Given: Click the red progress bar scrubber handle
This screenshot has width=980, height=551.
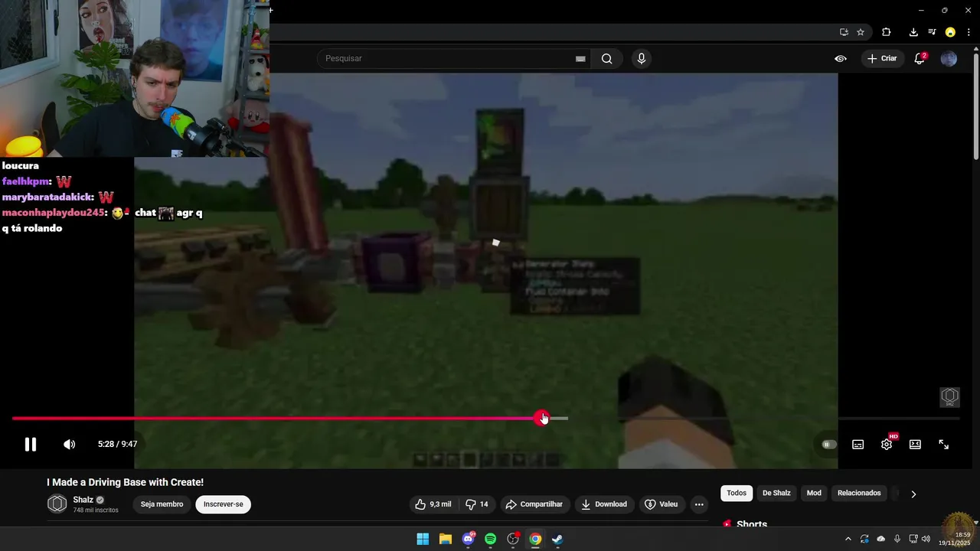Looking at the screenshot, I should 542,418.
